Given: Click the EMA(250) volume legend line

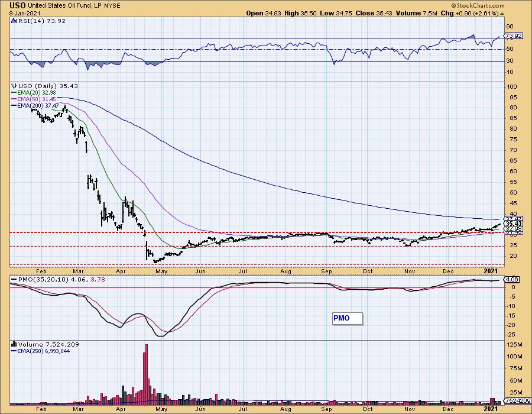Looking at the screenshot, I should click(14, 351).
